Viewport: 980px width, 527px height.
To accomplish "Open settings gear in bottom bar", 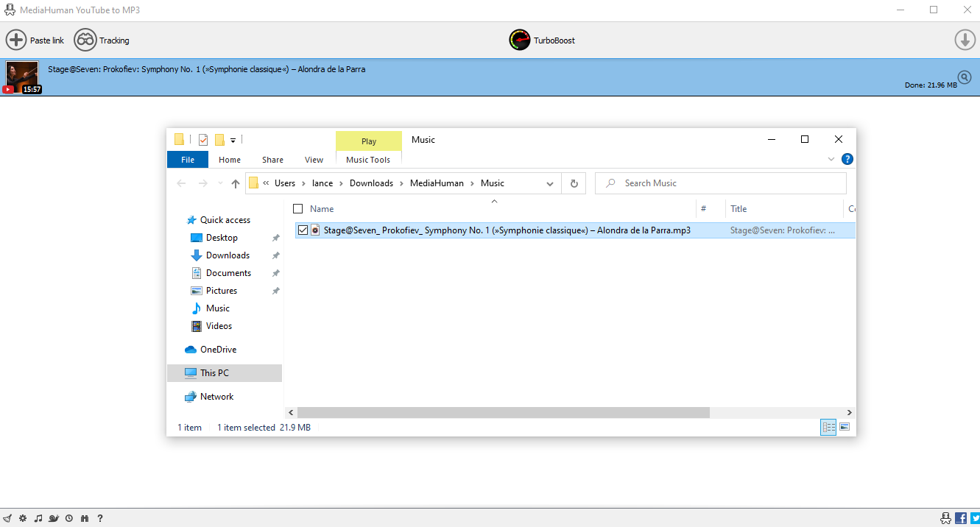I will point(23,518).
